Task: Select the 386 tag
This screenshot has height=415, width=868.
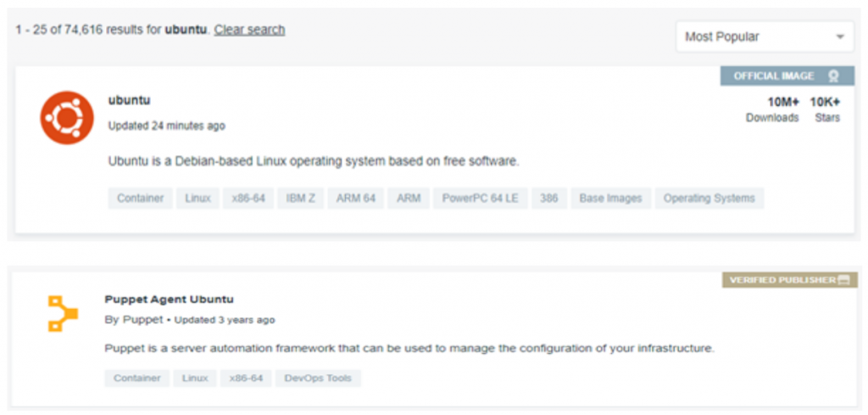Action: click(x=549, y=199)
